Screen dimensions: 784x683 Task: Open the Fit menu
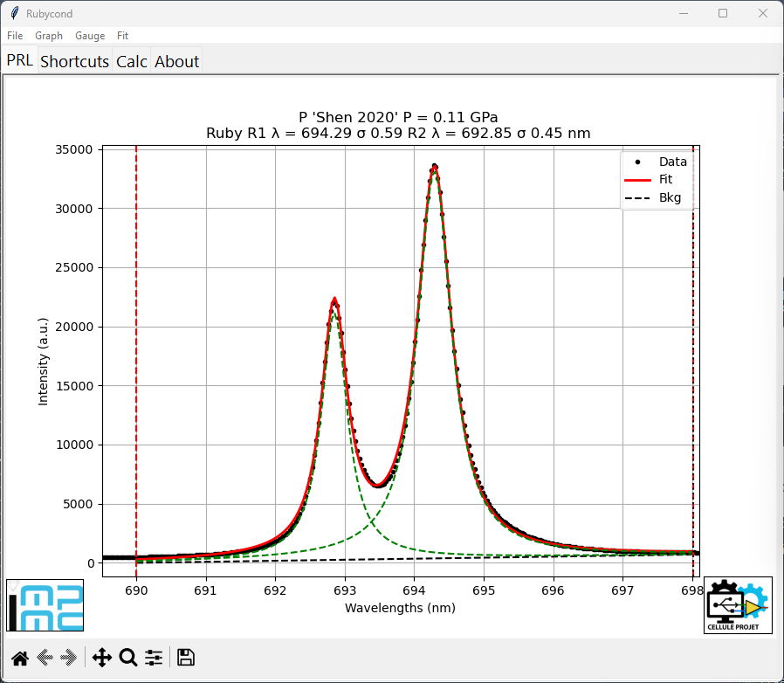pos(122,36)
